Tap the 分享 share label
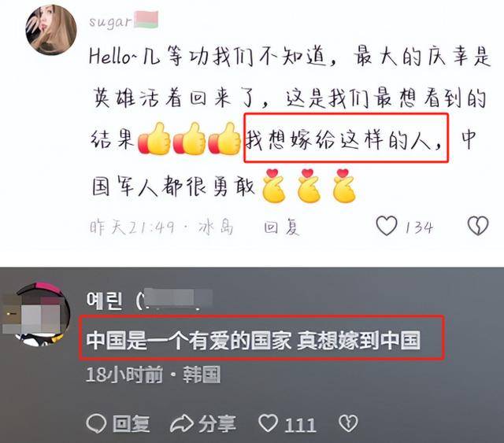This screenshot has width=504, height=443. [x=217, y=424]
